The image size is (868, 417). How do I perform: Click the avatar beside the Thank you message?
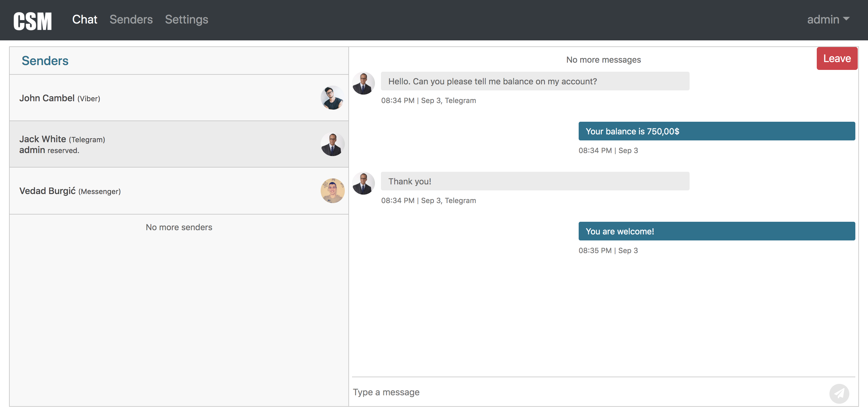(x=363, y=183)
